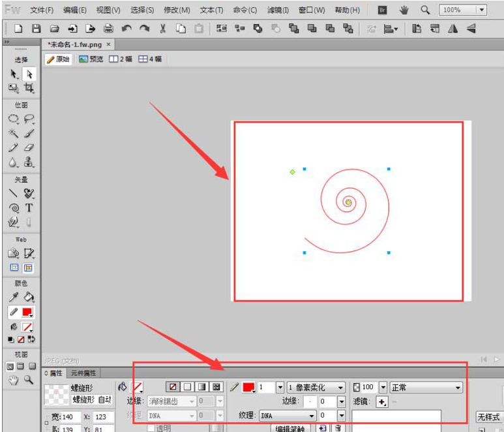Toggle the 透明 (transparent) checkbox
This screenshot has width=504, height=432.
(x=151, y=428)
